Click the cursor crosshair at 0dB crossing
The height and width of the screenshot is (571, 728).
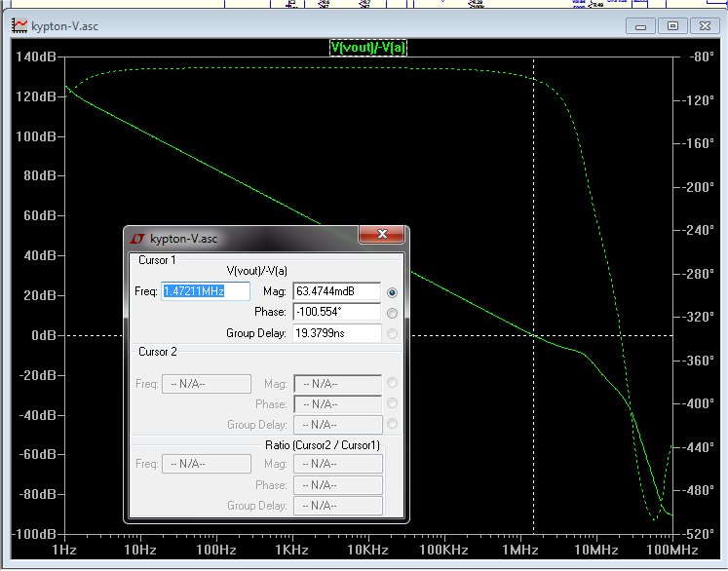click(x=533, y=335)
